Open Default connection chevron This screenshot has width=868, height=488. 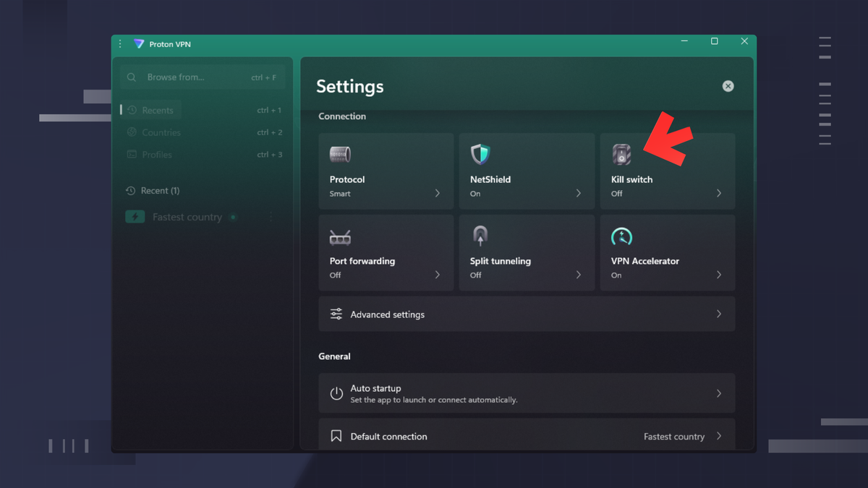[x=719, y=436]
